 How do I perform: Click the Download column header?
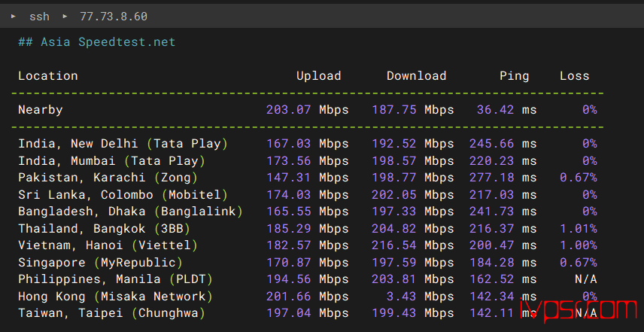click(x=417, y=75)
